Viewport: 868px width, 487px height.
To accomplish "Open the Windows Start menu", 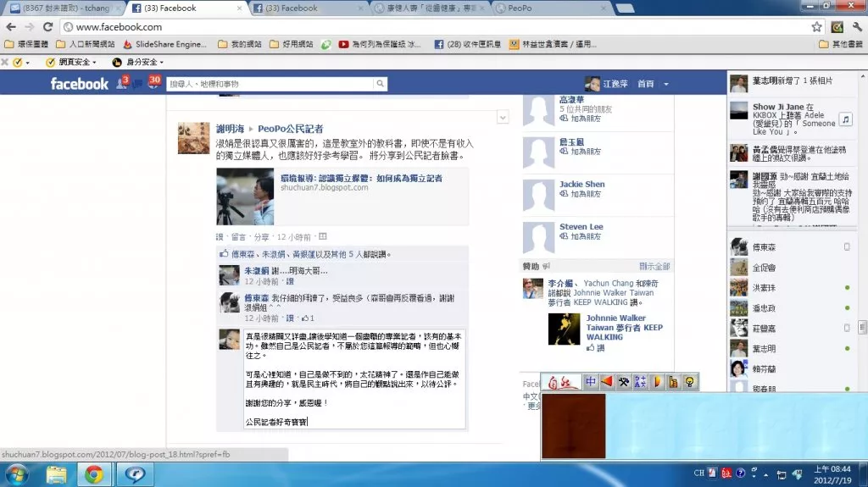I will click(x=15, y=475).
